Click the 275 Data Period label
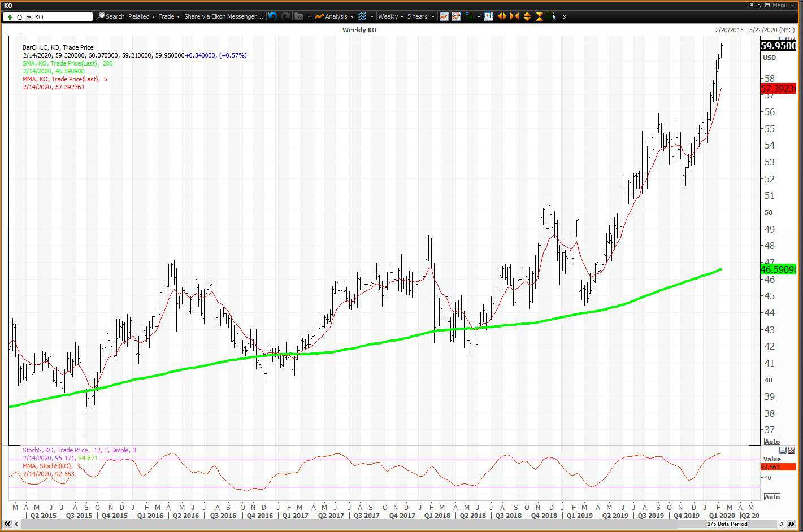The width and height of the screenshot is (803, 532). (728, 524)
